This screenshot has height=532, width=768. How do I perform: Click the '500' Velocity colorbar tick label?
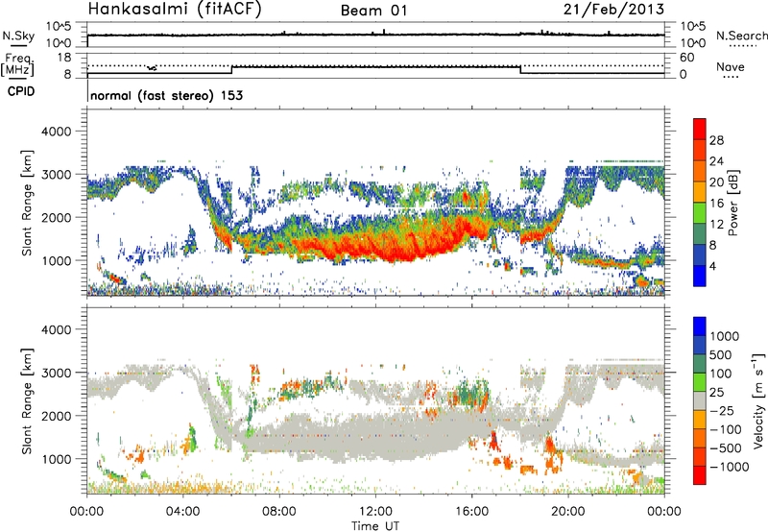pos(721,355)
